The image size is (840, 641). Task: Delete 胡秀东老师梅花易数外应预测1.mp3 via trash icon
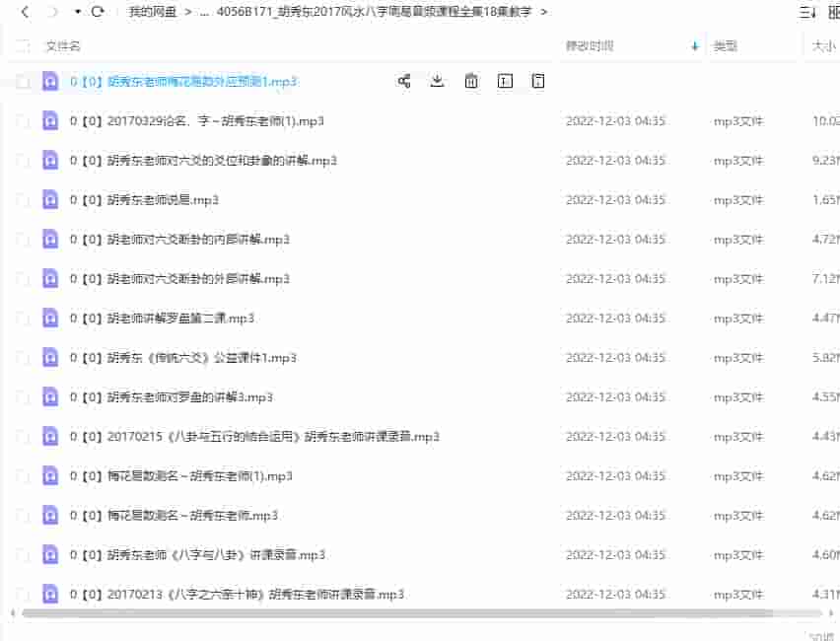tap(470, 82)
